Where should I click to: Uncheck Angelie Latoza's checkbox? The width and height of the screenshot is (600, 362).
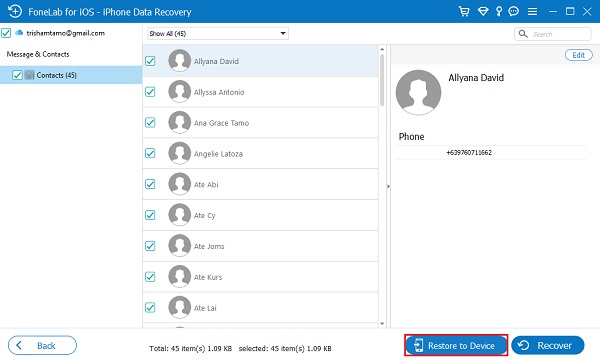pyautogui.click(x=150, y=153)
